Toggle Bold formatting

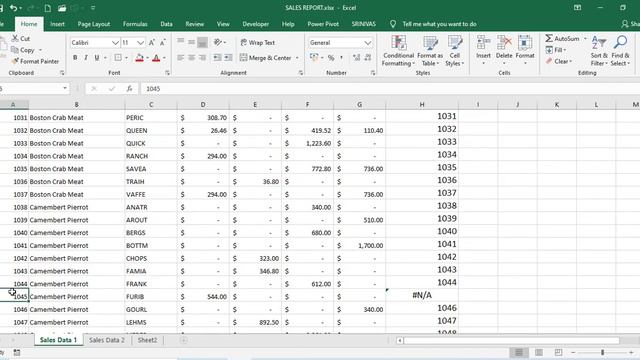[x=75, y=58]
